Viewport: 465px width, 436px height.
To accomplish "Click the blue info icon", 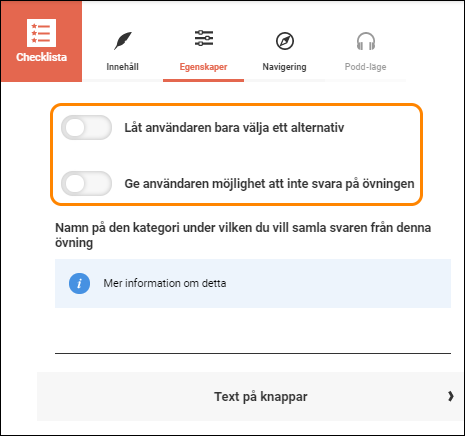I will [79, 283].
